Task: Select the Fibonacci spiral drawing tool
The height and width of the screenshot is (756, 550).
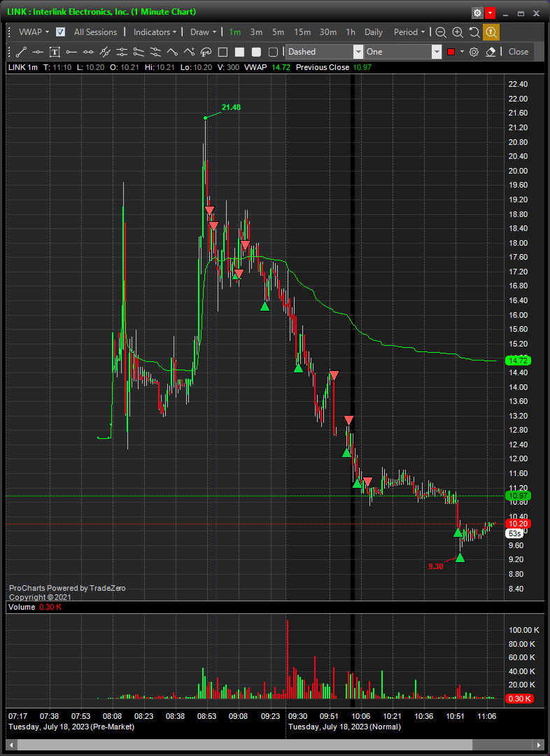Action: click(x=206, y=52)
